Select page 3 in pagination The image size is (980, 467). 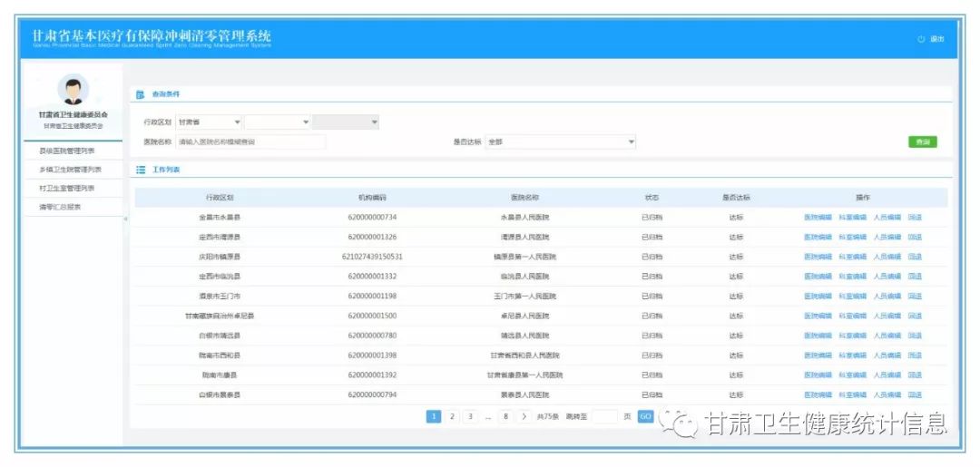tap(470, 416)
